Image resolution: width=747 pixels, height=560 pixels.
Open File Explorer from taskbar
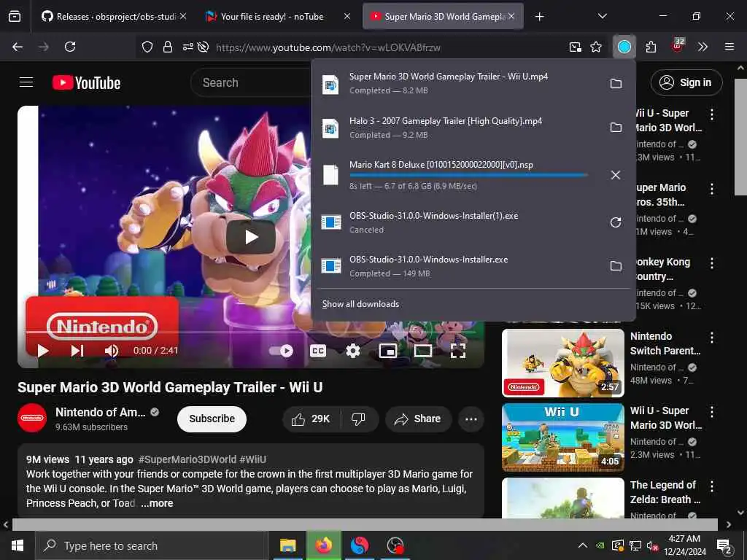(287, 545)
